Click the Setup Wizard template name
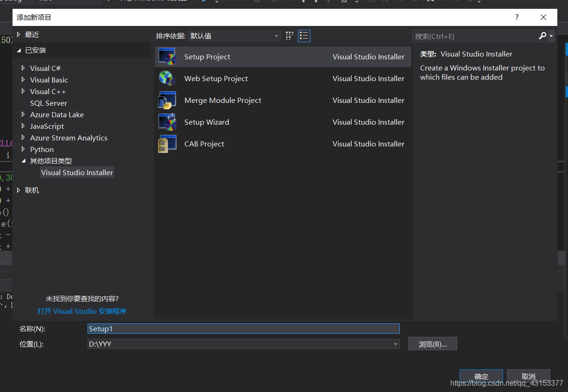The width and height of the screenshot is (568, 392). tap(207, 122)
